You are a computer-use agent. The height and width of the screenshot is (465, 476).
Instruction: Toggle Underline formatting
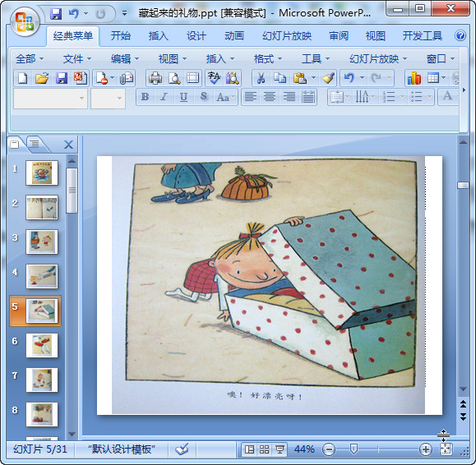click(183, 97)
